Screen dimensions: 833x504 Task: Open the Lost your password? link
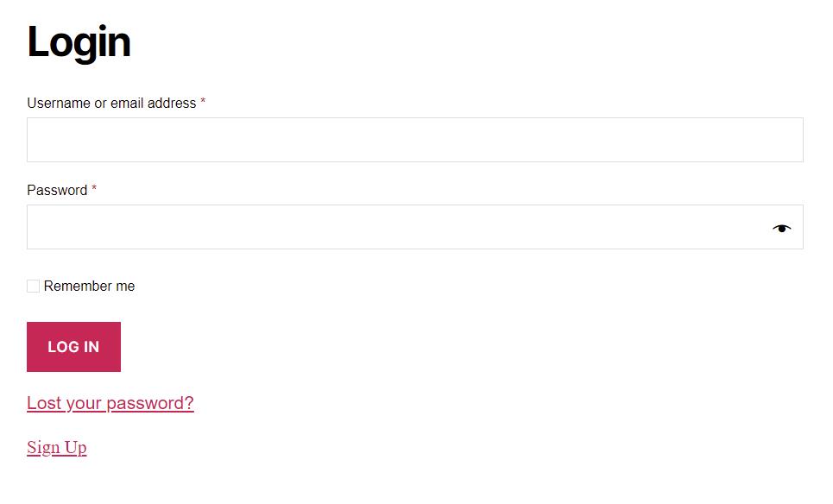(110, 403)
